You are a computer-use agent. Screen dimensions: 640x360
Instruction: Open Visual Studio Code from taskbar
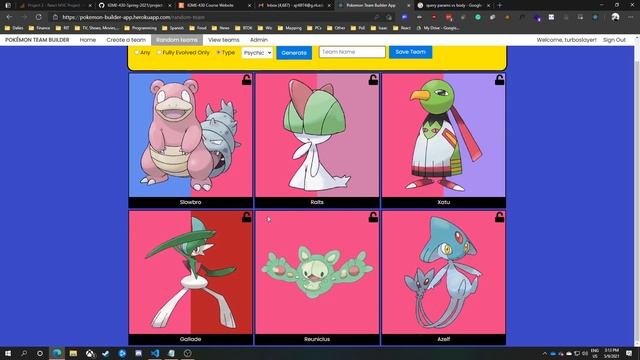155,353
